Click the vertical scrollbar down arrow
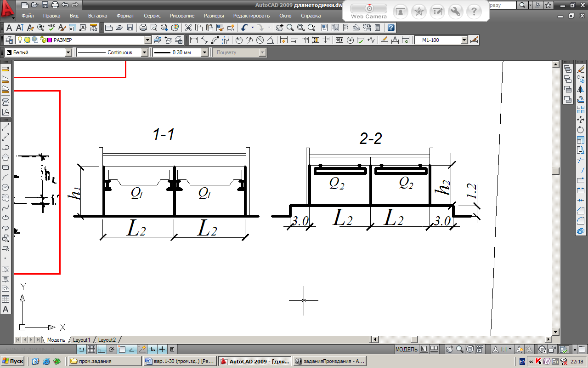 point(556,332)
